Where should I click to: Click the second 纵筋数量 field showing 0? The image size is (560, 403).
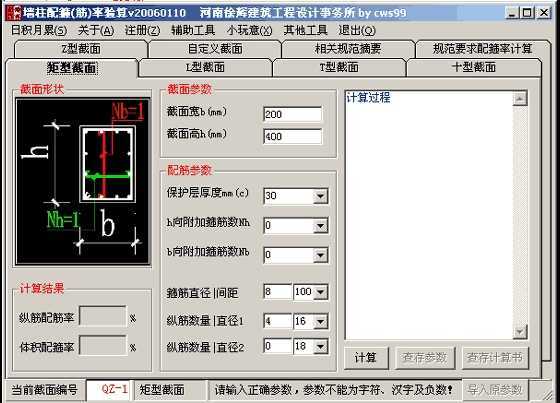pos(278,346)
